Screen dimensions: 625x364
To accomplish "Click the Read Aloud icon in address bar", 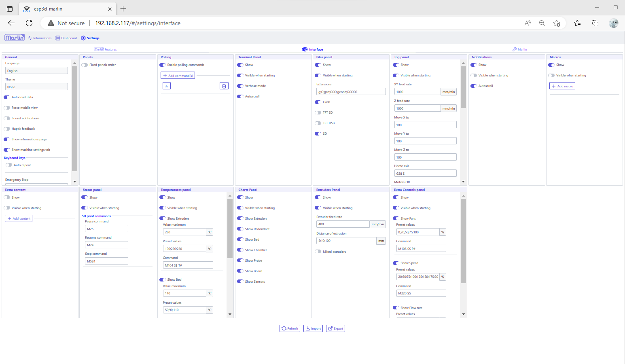I will pos(528,23).
